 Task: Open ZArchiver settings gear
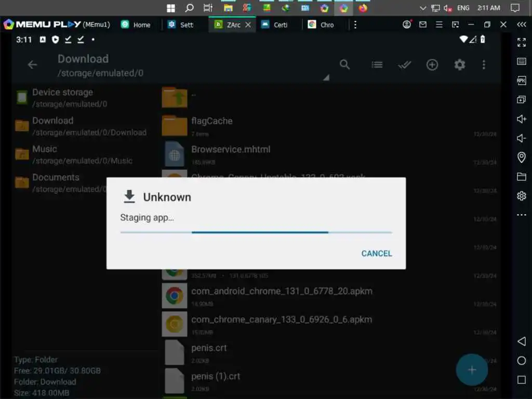tap(459, 64)
